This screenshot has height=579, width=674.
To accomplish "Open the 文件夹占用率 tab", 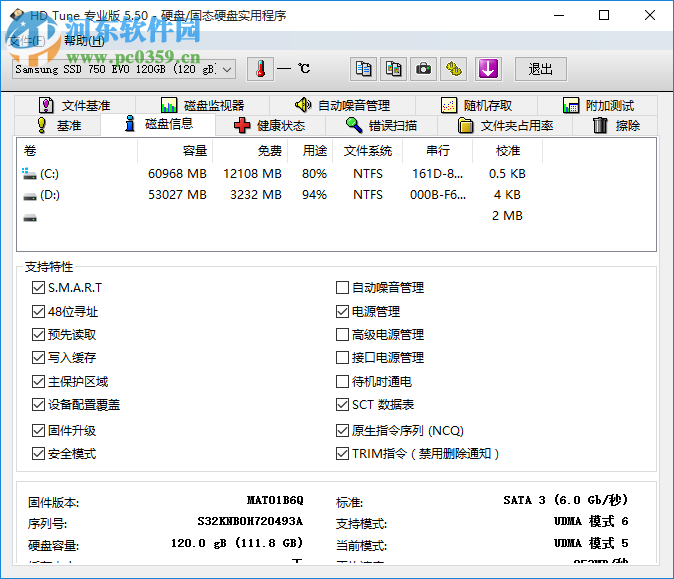I will tap(505, 126).
